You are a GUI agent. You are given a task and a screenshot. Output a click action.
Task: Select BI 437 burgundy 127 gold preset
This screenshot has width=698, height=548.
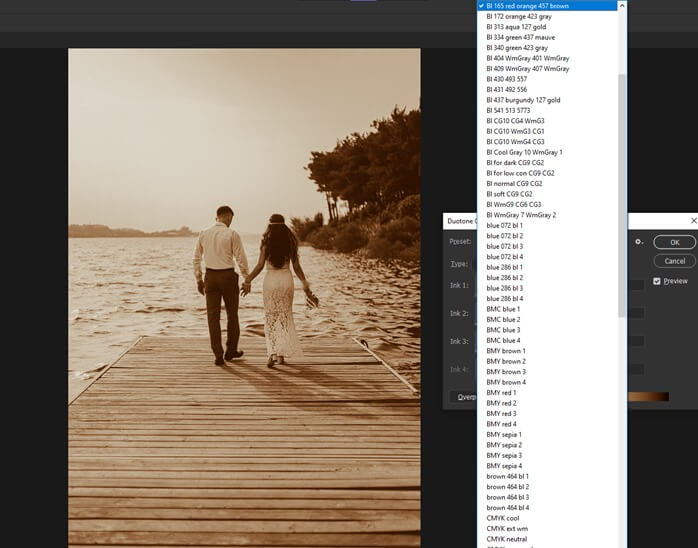pyautogui.click(x=523, y=100)
